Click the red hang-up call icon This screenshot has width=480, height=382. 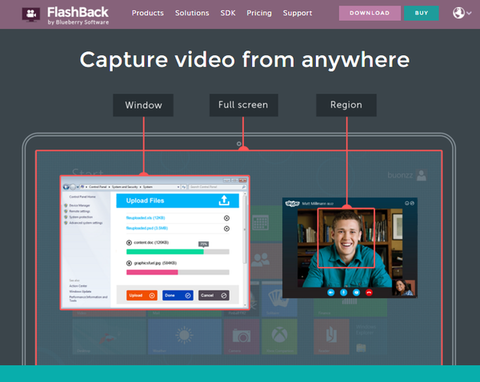(x=369, y=293)
